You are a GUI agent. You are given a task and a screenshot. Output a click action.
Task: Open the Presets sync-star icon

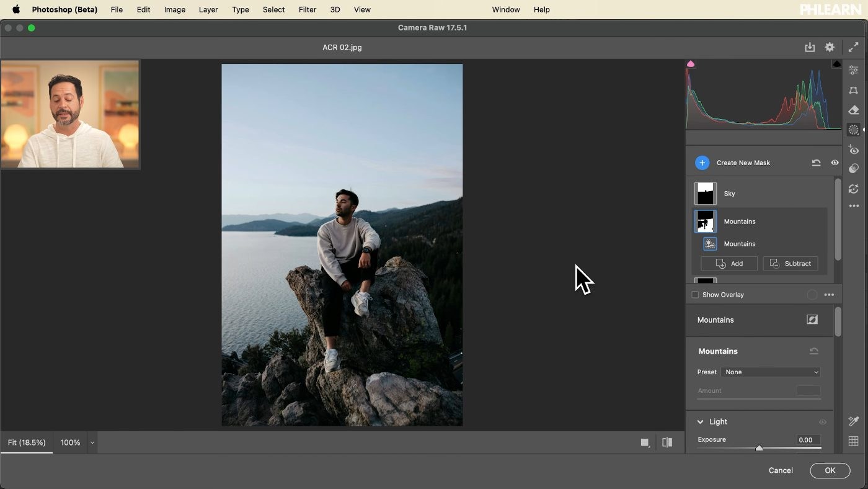[854, 189]
